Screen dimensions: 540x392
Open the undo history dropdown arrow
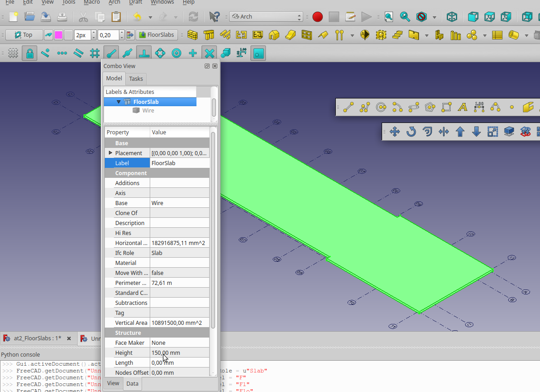pyautogui.click(x=150, y=17)
